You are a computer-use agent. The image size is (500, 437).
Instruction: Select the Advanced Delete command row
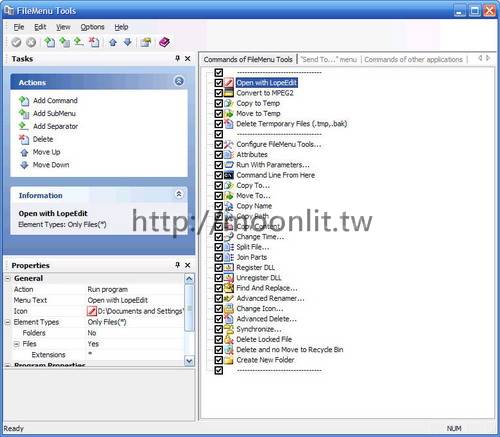266,319
